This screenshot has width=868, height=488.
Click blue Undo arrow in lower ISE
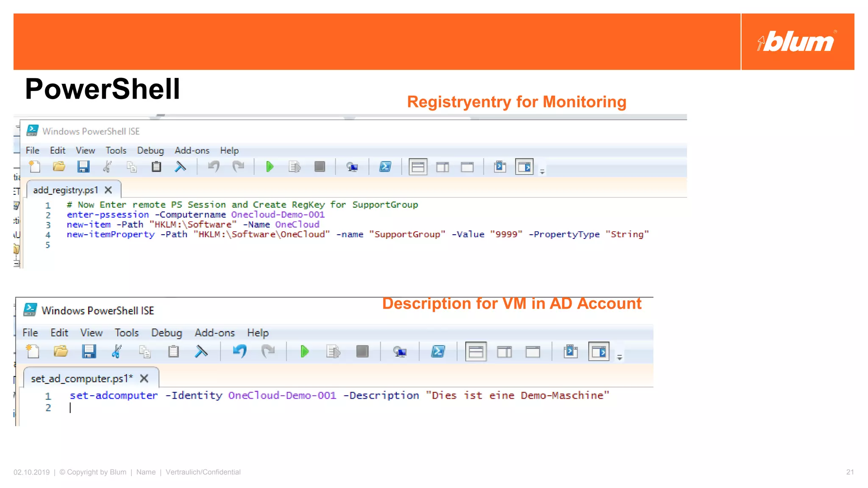tap(239, 351)
